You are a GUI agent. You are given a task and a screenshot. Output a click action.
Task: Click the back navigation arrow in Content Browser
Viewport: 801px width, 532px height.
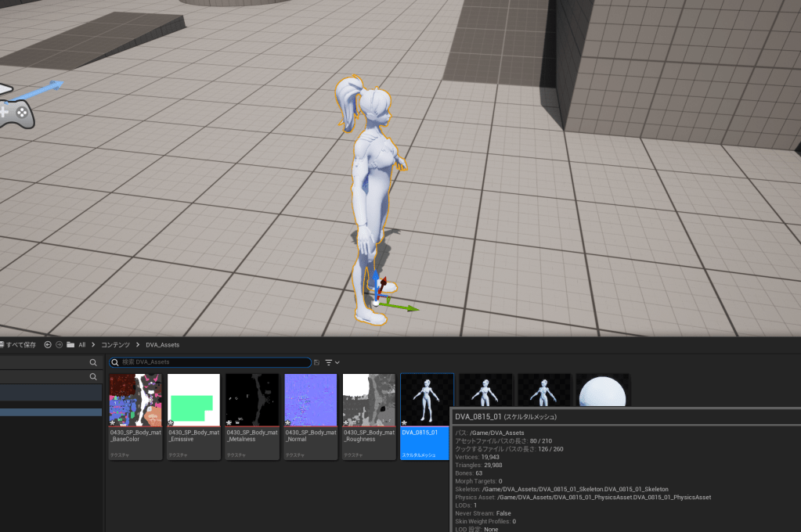pyautogui.click(x=48, y=344)
